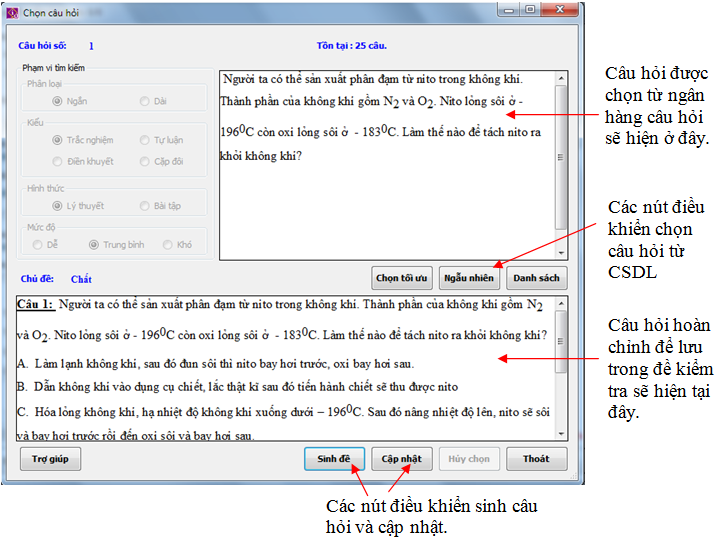Set difficulty level to Dễ
722x543 pixels.
coord(38,244)
